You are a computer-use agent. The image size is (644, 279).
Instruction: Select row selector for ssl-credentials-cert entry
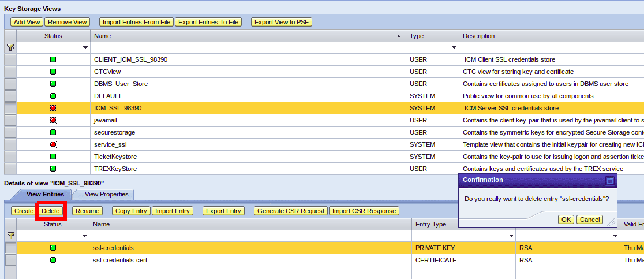click(x=10, y=260)
